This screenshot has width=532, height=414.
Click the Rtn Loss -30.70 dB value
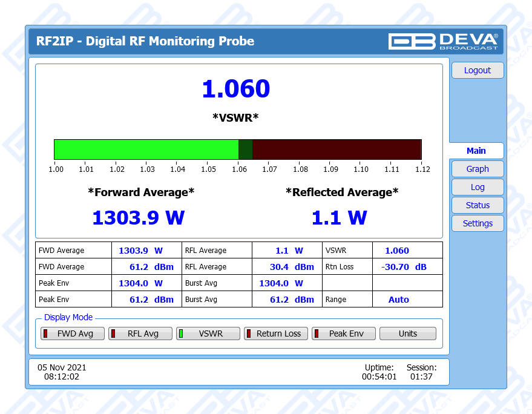(403, 267)
